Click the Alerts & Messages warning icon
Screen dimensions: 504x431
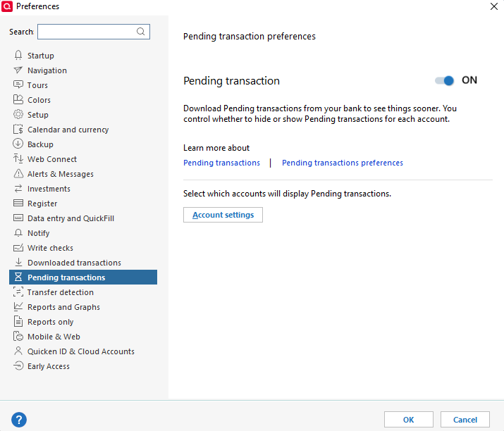pos(18,173)
